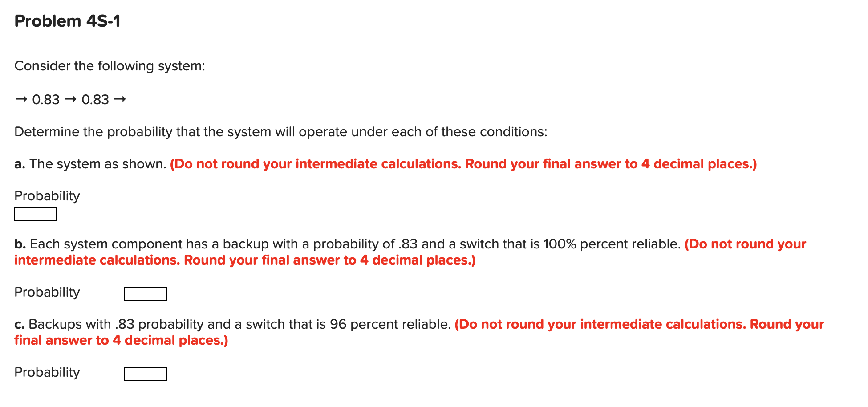This screenshot has width=868, height=407.
Task: Click the 'Determine the probability' sentence
Action: 280,131
